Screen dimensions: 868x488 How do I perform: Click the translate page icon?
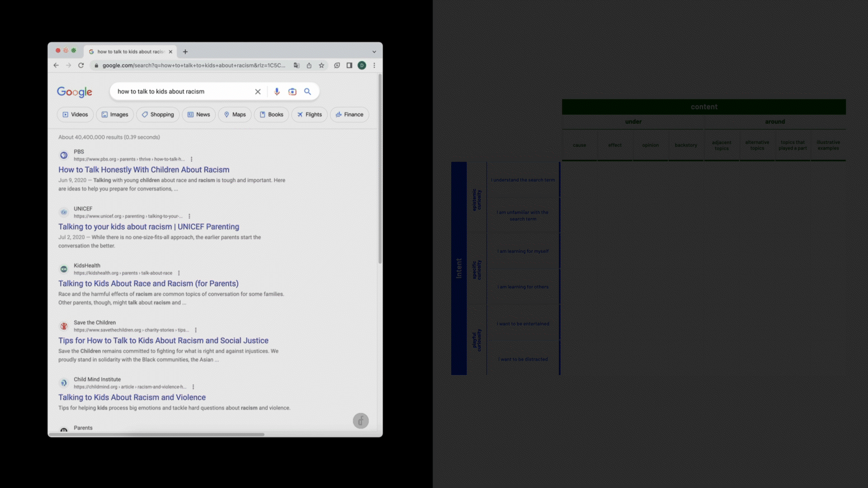tap(297, 66)
